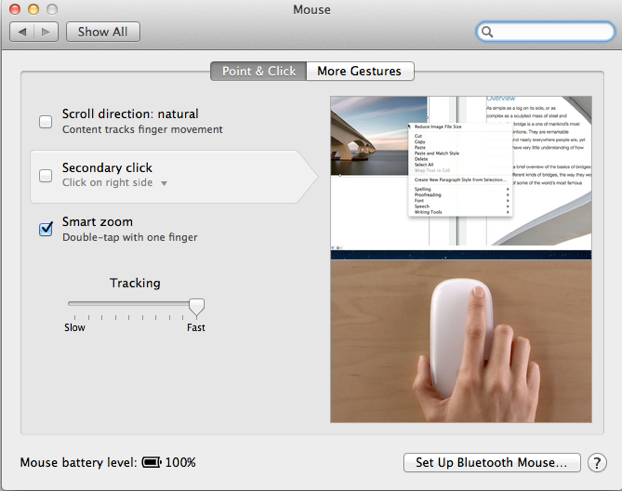Image resolution: width=622 pixels, height=491 pixels.
Task: Click the back navigation arrow
Action: [x=23, y=32]
